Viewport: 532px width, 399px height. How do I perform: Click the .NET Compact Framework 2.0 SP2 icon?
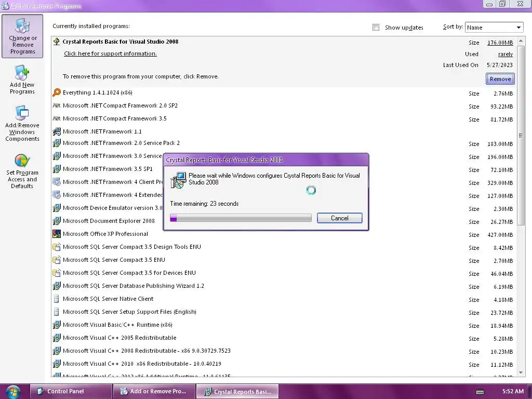57,105
